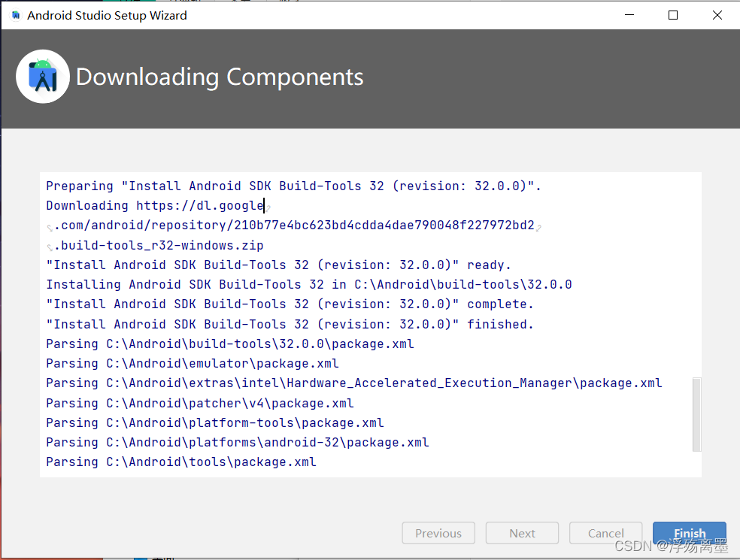Click the log output vertical scrollbar
This screenshot has width=740, height=560.
[x=696, y=414]
